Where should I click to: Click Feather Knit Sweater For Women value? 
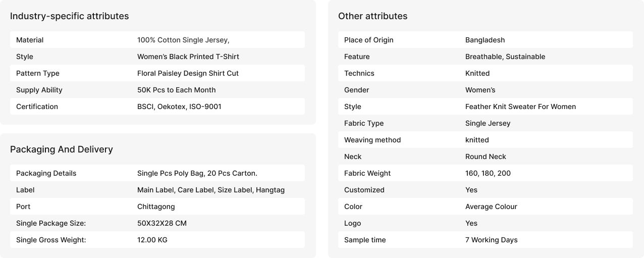click(x=520, y=107)
